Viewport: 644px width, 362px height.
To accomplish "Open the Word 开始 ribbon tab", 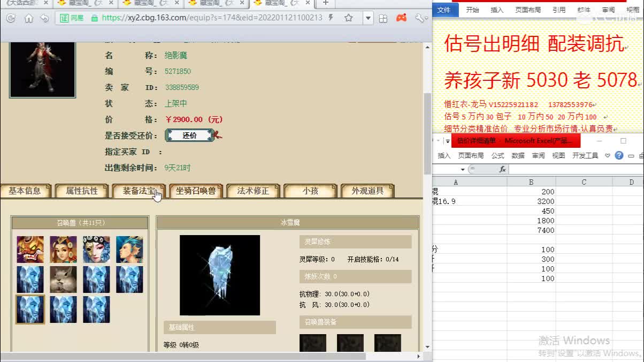I will [472, 10].
